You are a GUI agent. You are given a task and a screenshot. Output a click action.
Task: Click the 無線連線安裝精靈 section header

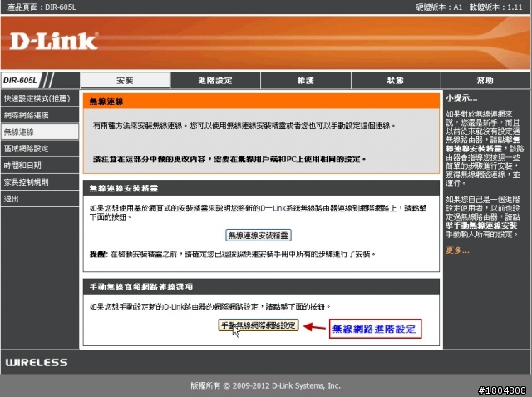click(x=261, y=188)
